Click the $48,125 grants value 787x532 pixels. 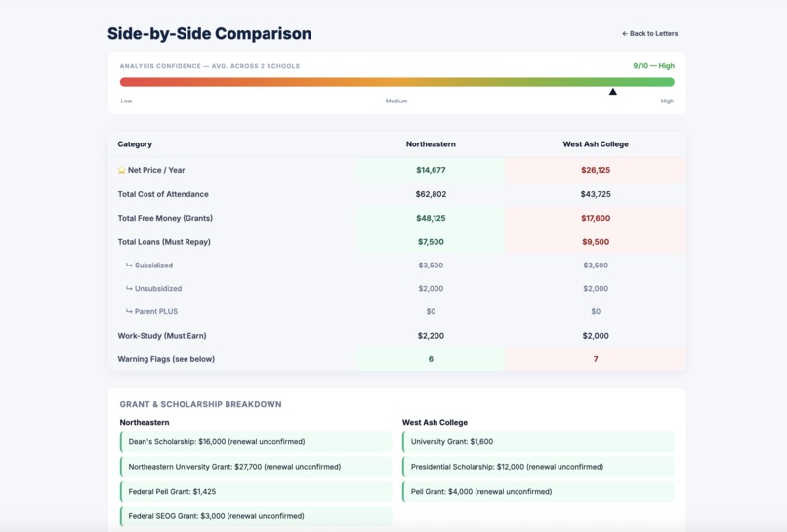point(431,218)
